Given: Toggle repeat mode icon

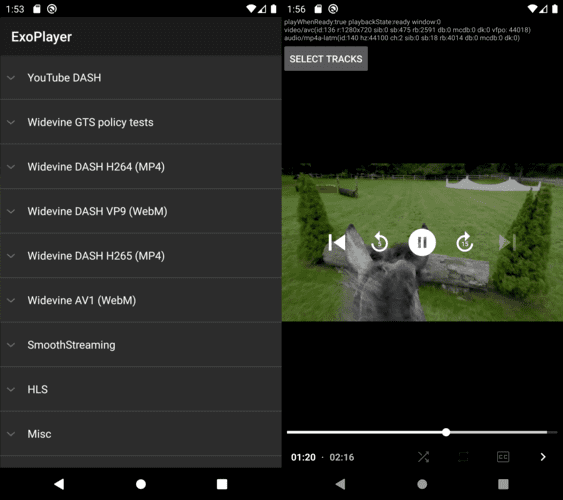Looking at the screenshot, I should click(463, 457).
